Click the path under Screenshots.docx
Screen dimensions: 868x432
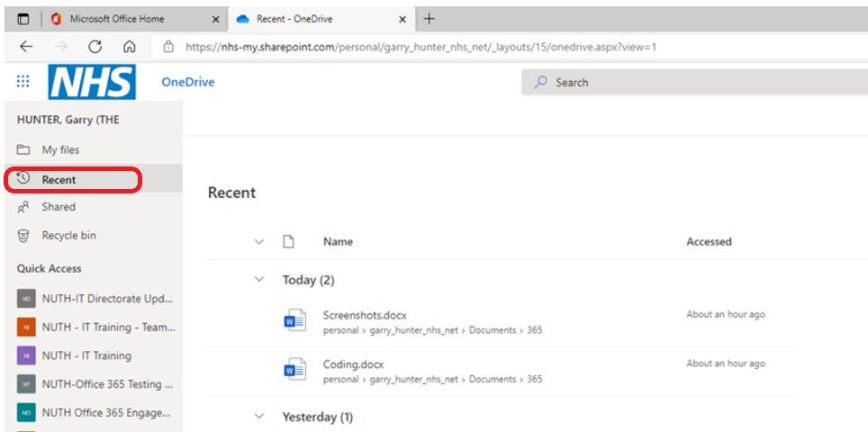(x=433, y=331)
